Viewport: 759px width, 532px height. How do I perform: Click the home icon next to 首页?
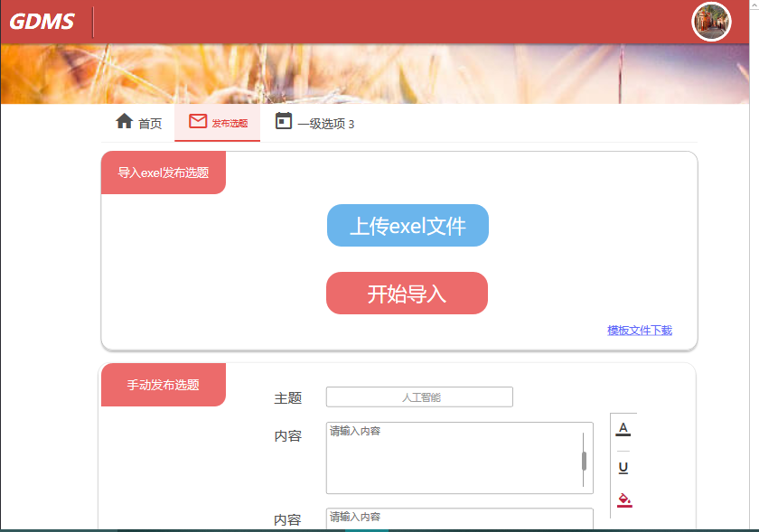(x=125, y=121)
